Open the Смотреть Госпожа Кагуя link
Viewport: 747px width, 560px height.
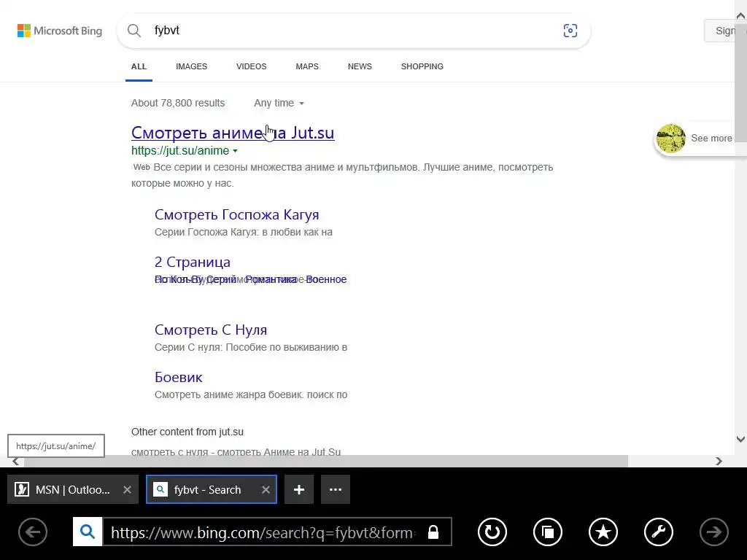click(x=237, y=215)
